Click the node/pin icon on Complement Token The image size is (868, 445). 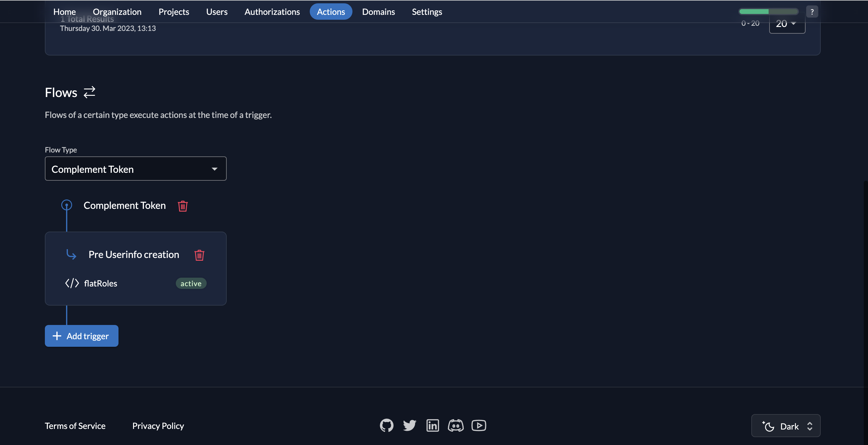66,204
